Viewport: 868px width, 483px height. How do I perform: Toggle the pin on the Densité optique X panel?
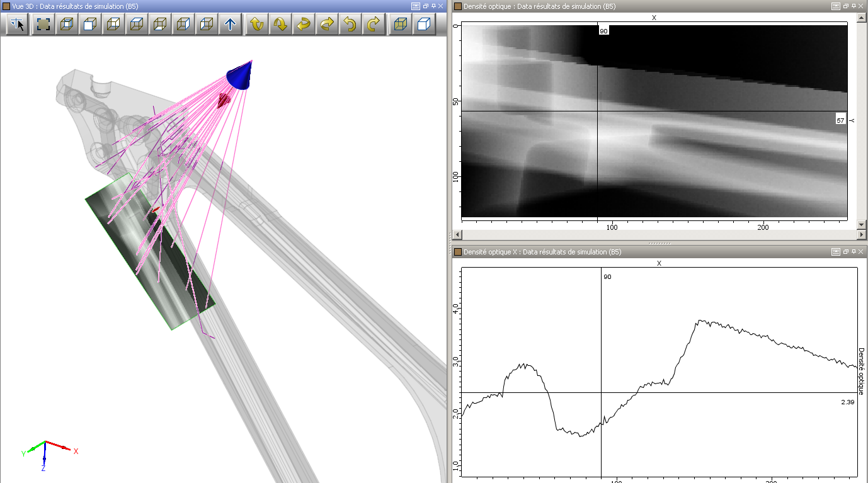pos(854,251)
